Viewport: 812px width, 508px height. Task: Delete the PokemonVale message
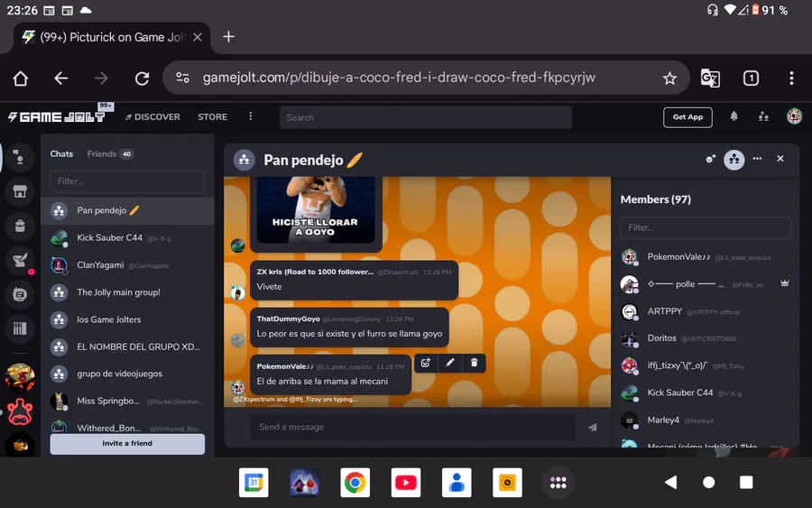click(474, 363)
